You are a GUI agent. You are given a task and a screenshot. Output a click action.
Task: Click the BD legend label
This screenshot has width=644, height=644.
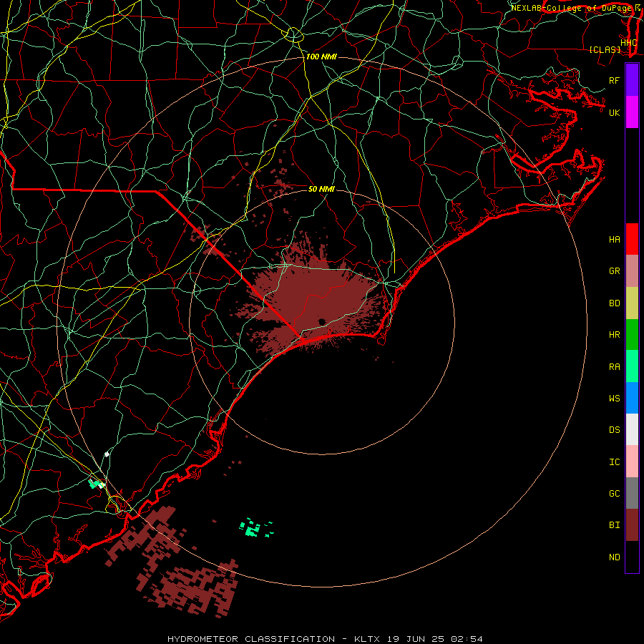(x=614, y=303)
